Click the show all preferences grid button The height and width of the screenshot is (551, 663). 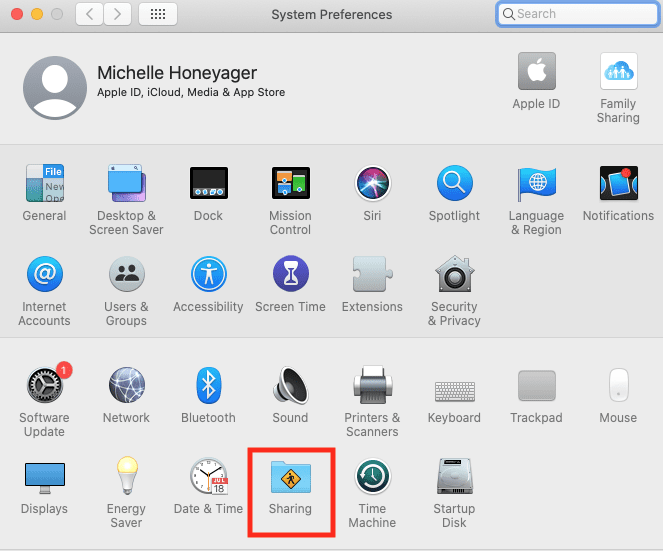(x=158, y=14)
